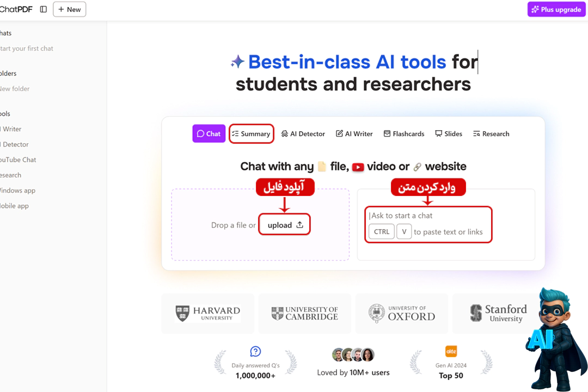This screenshot has height=392, width=588.
Task: Click the YouTube video icon in the heading
Action: point(358,167)
